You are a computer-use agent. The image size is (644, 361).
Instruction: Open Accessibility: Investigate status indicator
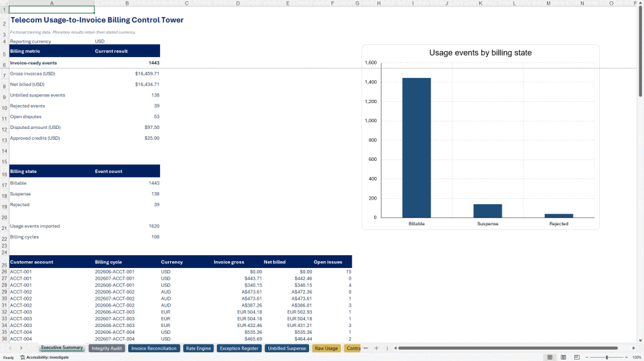point(45,358)
